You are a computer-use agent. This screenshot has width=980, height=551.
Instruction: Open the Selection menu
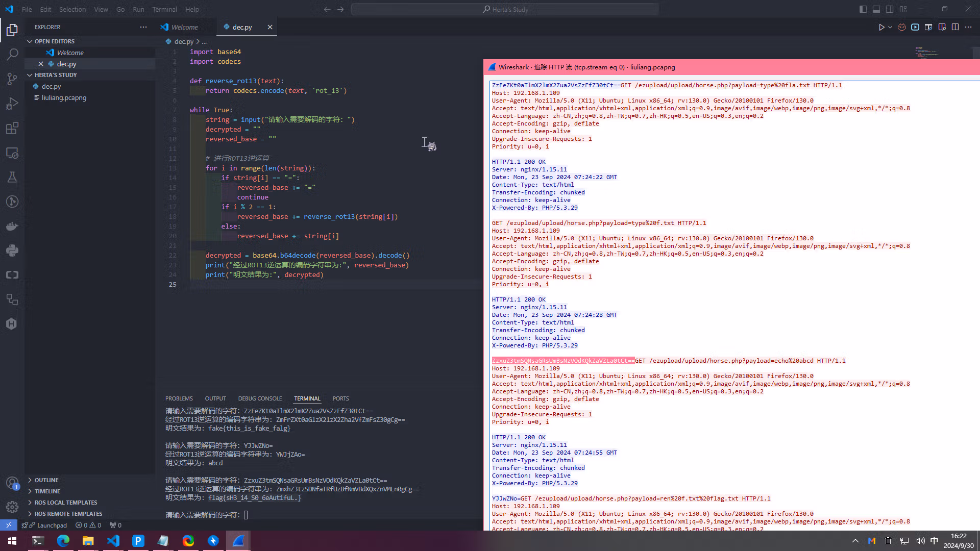click(x=72, y=9)
